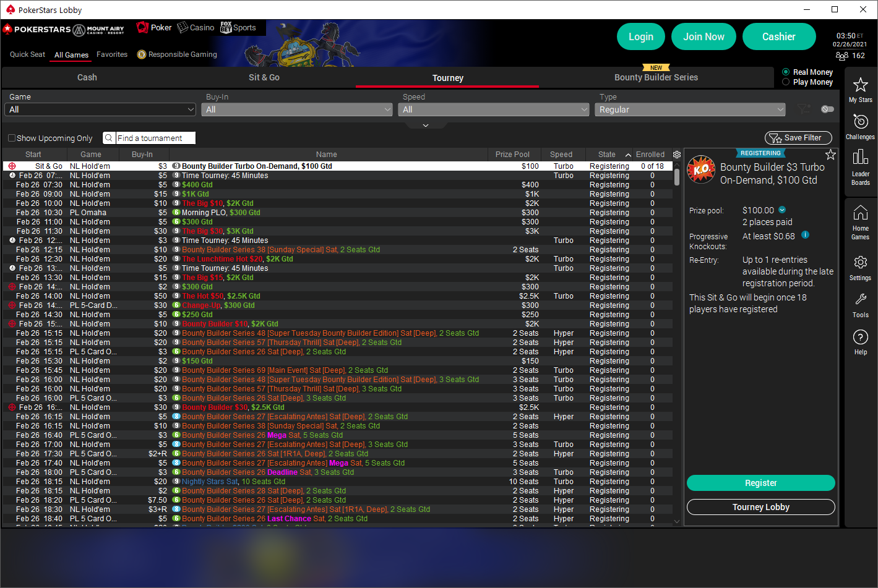Select The Lunchtime Hot $20 tournament

point(337,259)
